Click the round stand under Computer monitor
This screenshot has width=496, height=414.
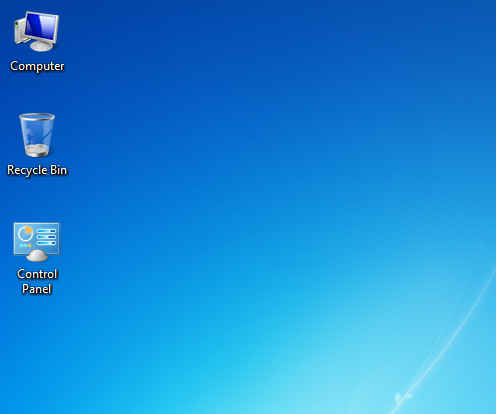pyautogui.click(x=41, y=46)
